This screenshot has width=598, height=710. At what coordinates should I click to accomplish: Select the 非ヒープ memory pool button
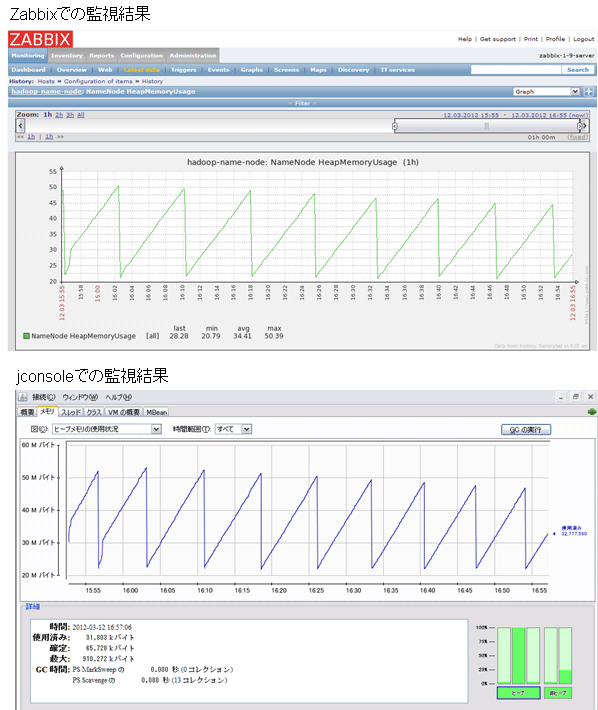[558, 693]
